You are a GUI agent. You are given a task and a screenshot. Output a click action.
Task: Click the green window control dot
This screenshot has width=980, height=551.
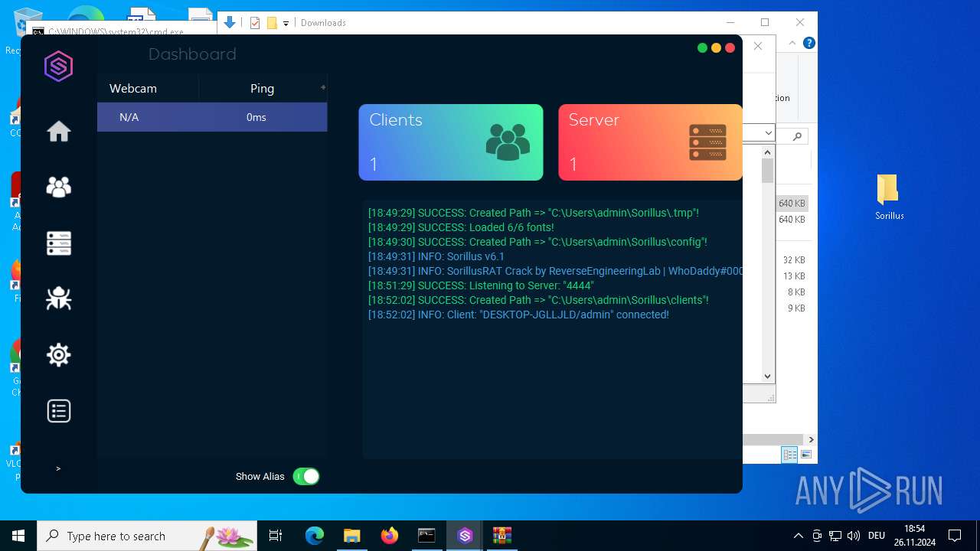pos(702,47)
